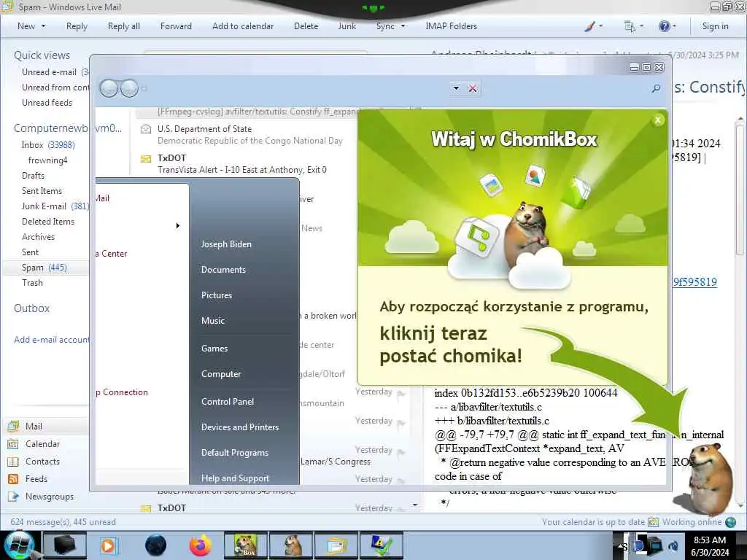
Task: Open address bar dropdown arrow in front window
Action: (456, 88)
